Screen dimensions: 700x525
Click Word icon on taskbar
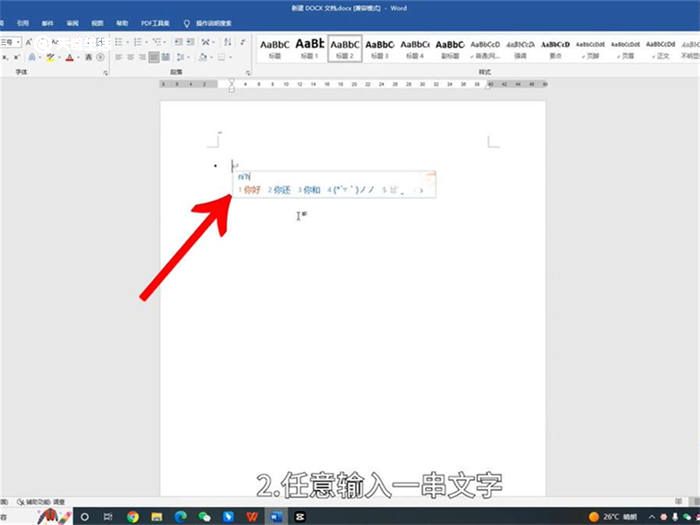(276, 517)
